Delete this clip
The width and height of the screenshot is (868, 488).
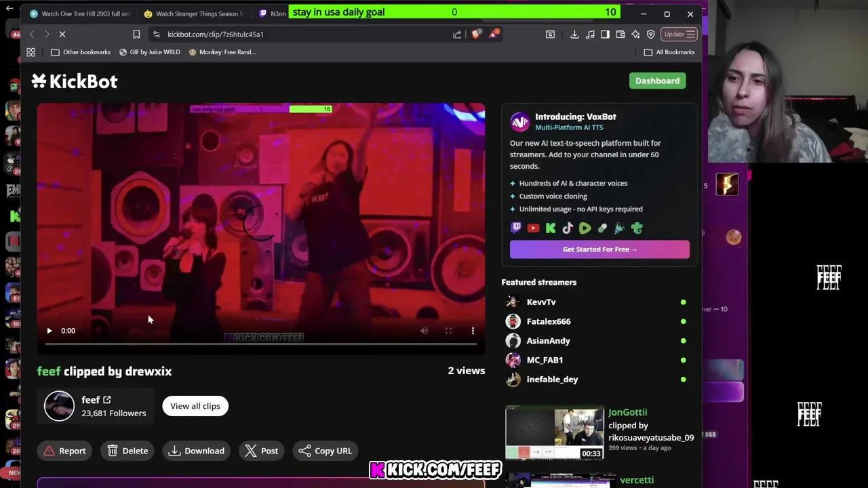[x=127, y=451]
